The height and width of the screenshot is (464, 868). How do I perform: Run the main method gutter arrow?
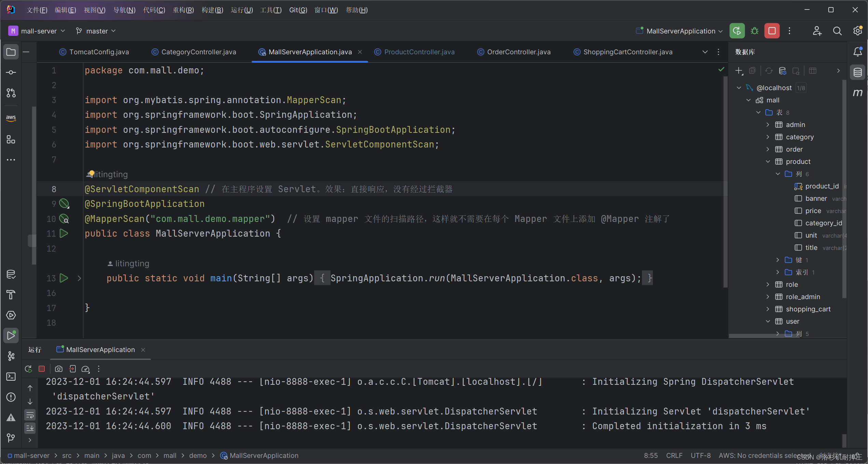(64, 278)
